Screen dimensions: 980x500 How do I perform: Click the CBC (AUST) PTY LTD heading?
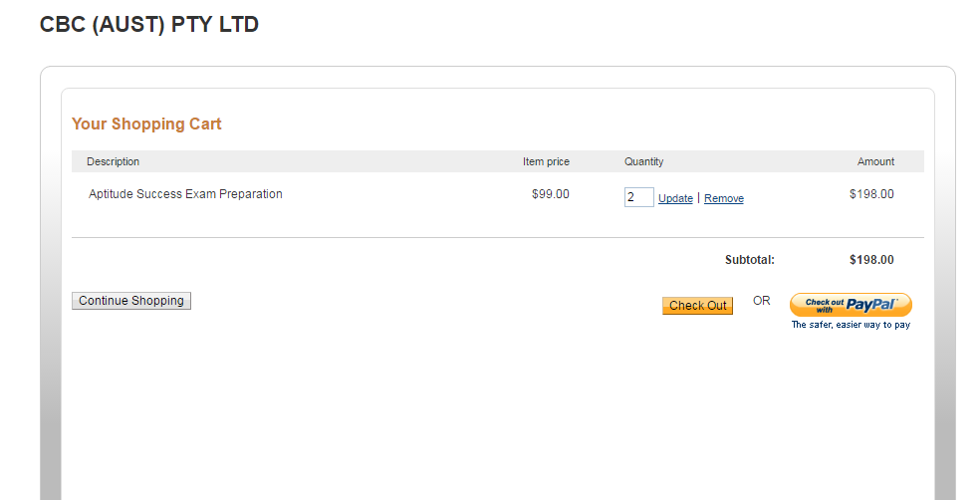[x=149, y=25]
